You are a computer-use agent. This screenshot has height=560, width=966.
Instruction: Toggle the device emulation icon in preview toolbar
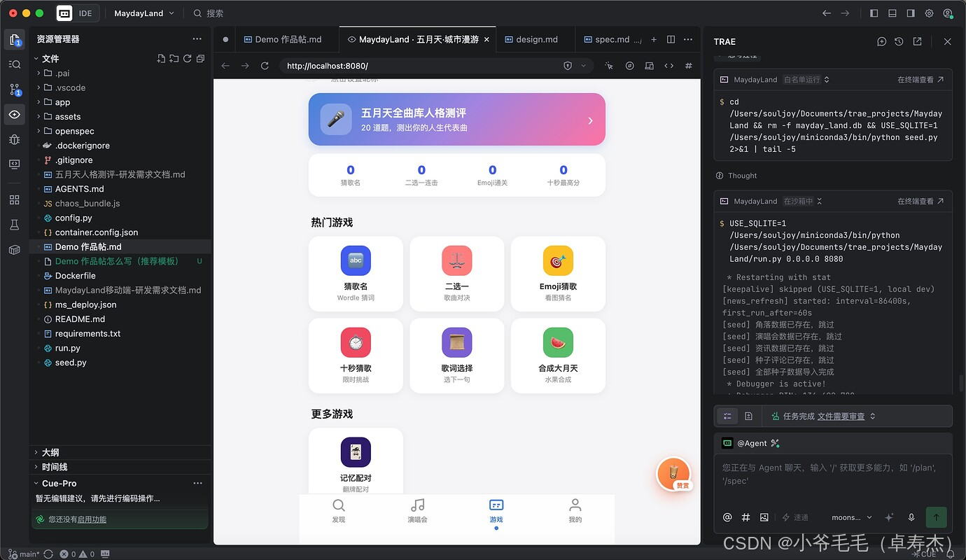pos(650,66)
